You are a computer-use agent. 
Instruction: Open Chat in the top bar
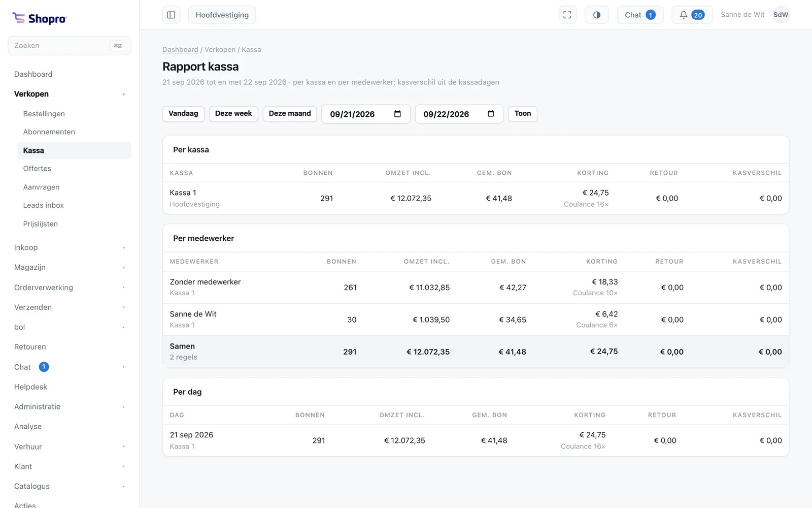(x=640, y=15)
